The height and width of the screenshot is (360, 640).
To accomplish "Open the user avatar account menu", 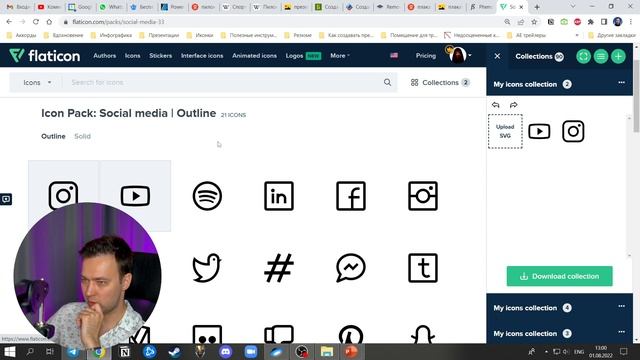I will [x=460, y=55].
